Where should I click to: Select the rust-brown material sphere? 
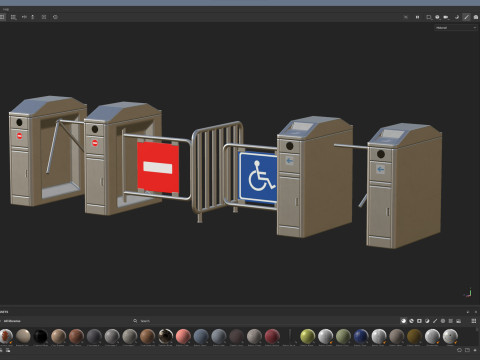[x=76, y=336]
